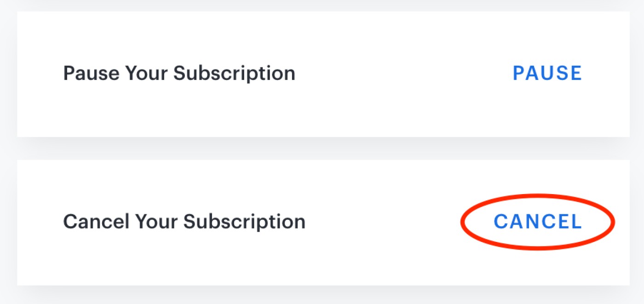The image size is (644, 304).
Task: Click the word Subscription in the pause row
Action: [234, 74]
